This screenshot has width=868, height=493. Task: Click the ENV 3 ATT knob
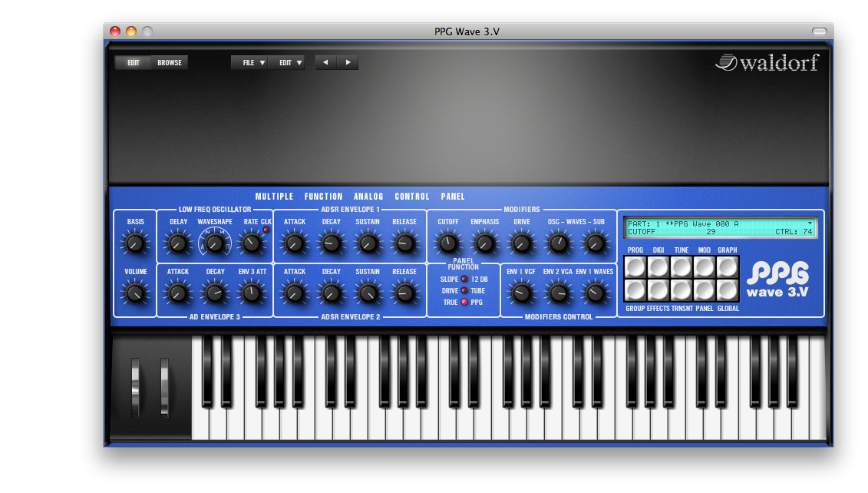(252, 293)
